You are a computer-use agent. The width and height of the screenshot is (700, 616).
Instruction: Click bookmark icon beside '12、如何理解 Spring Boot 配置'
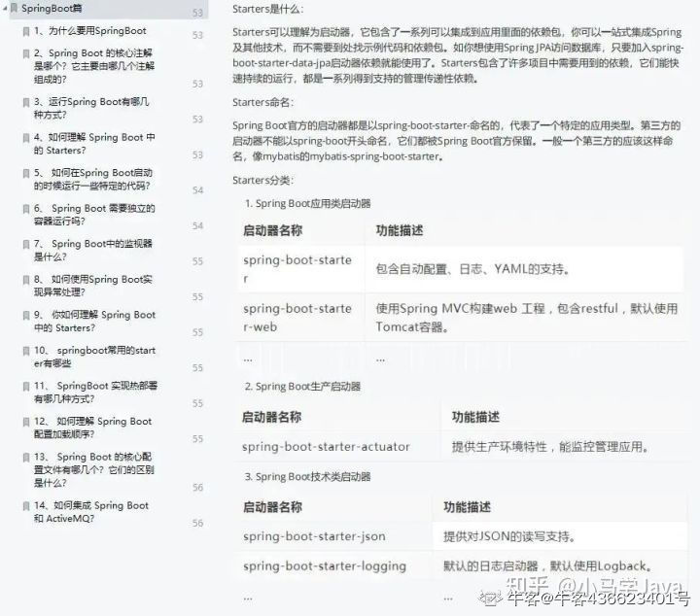26,422
